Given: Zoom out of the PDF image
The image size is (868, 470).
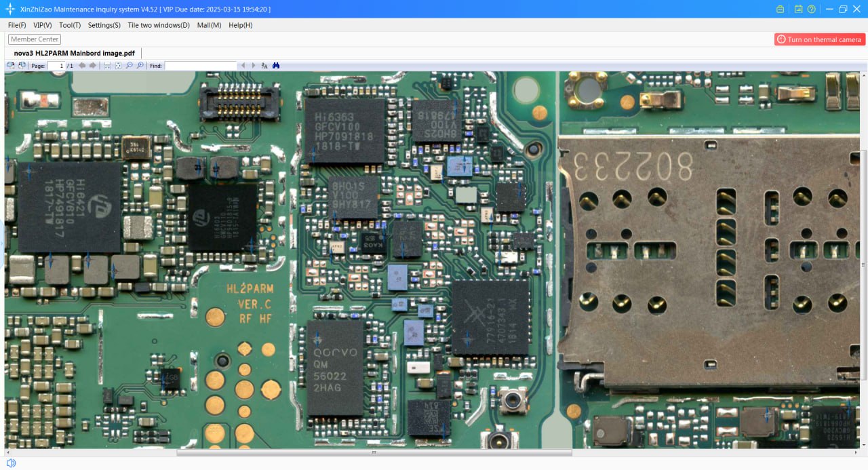Looking at the screenshot, I should point(129,66).
